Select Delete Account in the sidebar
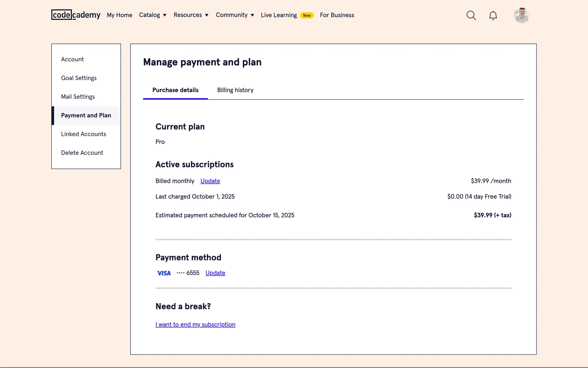Viewport: 588px width, 368px height. (x=82, y=153)
